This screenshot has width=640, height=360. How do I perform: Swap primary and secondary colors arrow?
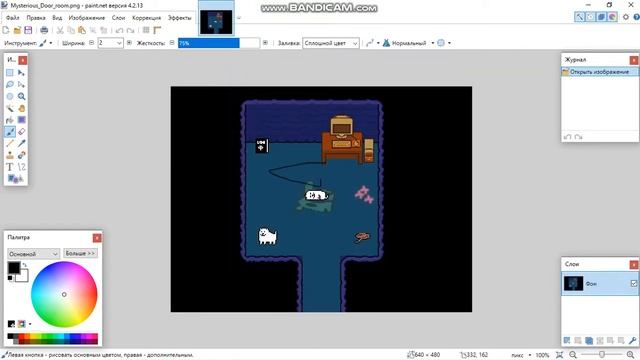coord(24,265)
